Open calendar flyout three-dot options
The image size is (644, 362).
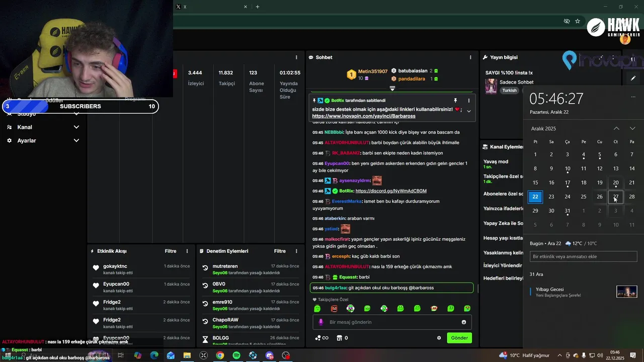coord(633,97)
